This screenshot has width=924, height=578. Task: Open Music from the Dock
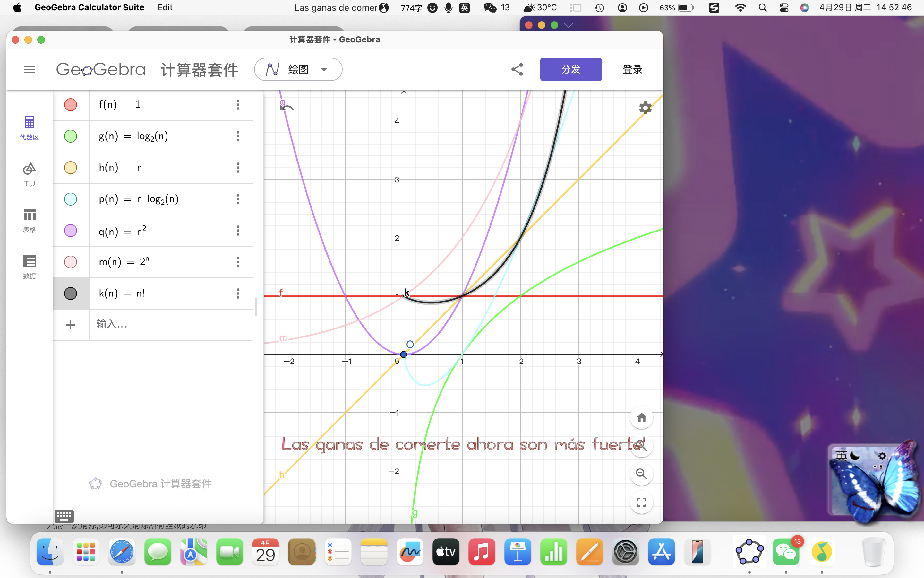pyautogui.click(x=482, y=551)
